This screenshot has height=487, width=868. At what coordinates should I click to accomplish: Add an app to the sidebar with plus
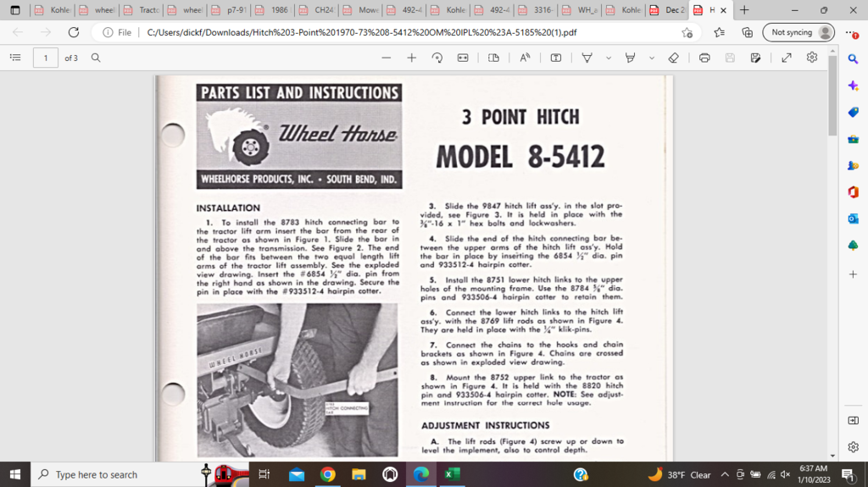(x=853, y=274)
